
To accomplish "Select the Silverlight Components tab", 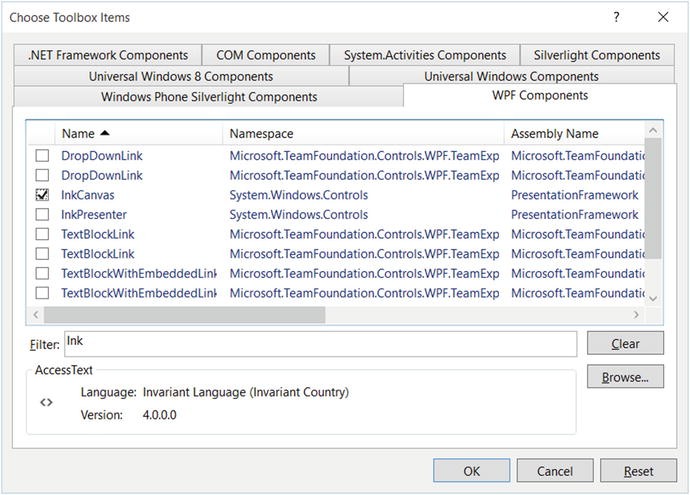I will [x=597, y=55].
